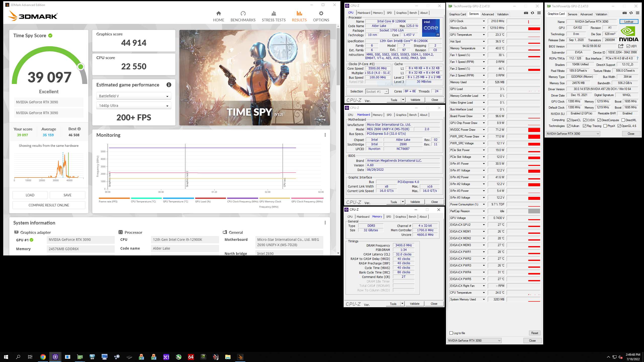Viewport: 644px width, 362px height.
Task: Toggle the Vulkan checkbox in GPU-Z
Action: [569, 126]
